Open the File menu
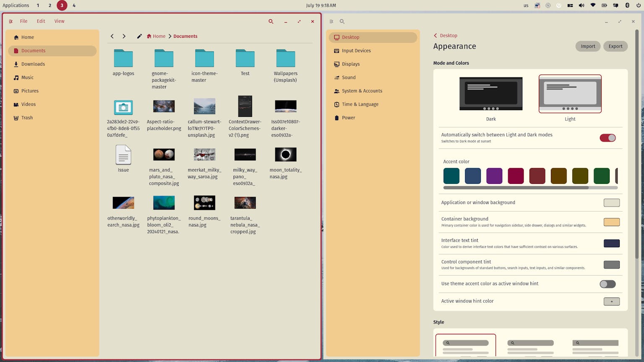 [24, 21]
